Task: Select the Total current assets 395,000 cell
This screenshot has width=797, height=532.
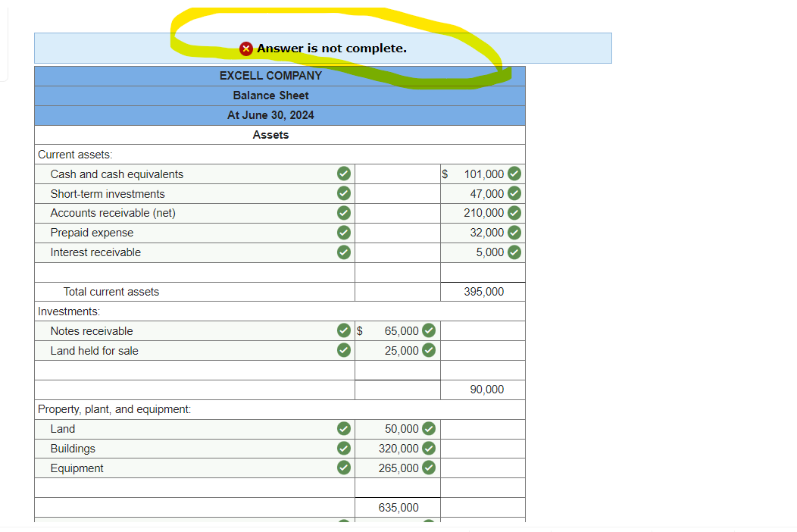Action: coord(482,292)
